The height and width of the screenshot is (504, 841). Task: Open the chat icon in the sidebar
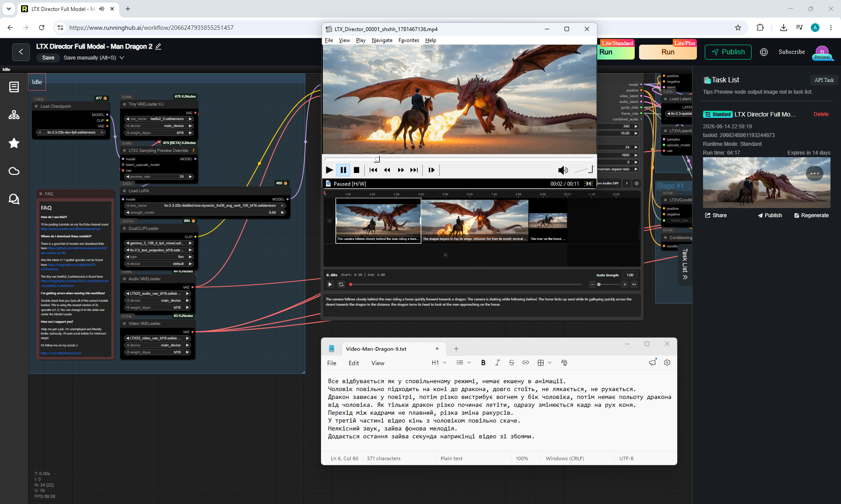tap(14, 199)
